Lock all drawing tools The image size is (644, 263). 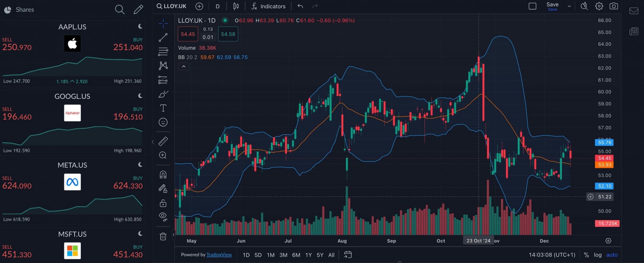coord(163,203)
